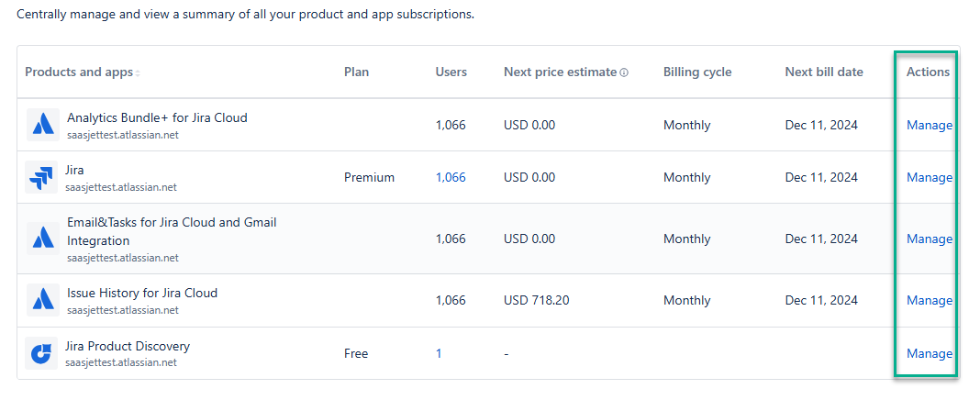Manage Analytics Bundle+ for Jira Cloud subscription
This screenshot has height=400, width=980.
[x=929, y=125]
